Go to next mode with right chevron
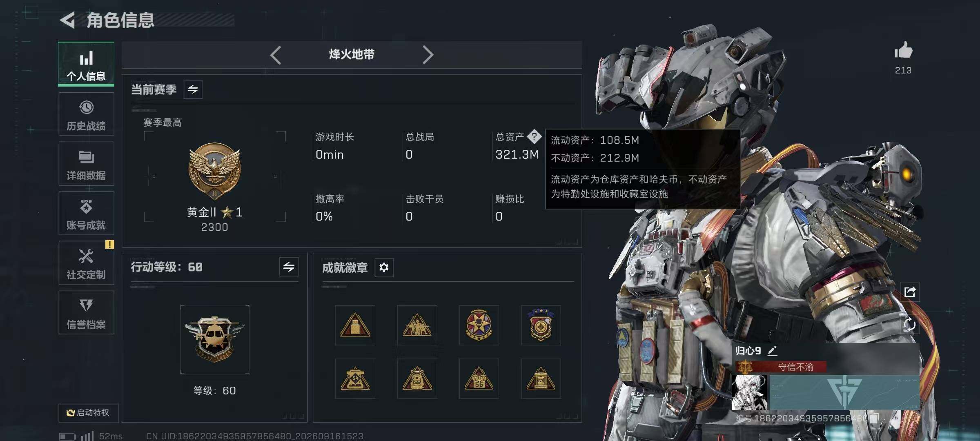This screenshot has height=441, width=980. 428,55
